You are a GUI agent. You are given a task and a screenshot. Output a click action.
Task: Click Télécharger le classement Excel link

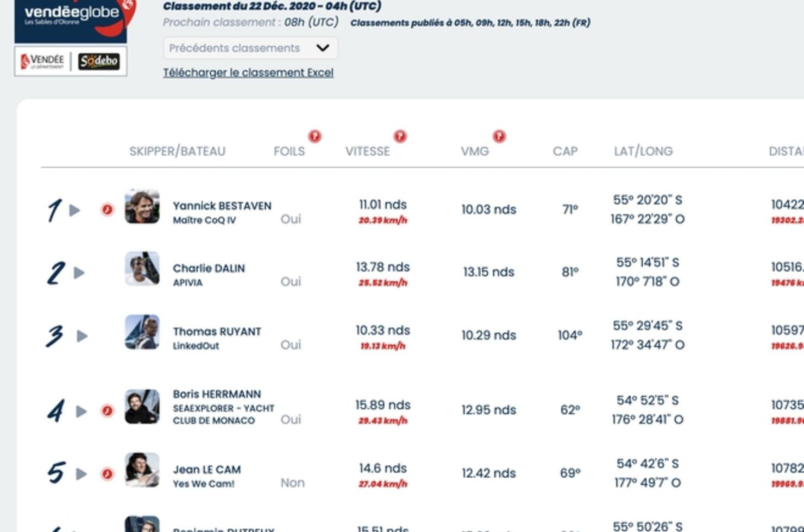coord(248,72)
